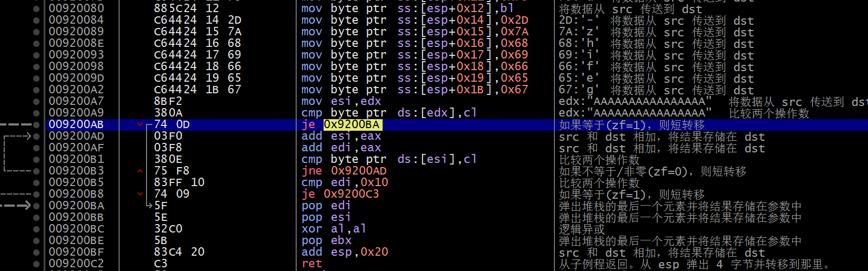Click opcode bytes '83FF 10'
The width and height of the screenshot is (868, 271).
[x=179, y=182]
